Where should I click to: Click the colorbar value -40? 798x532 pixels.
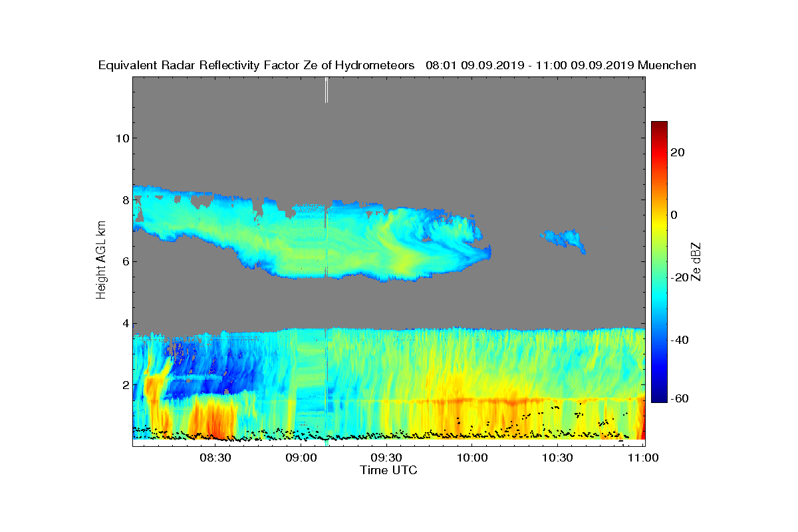click(x=680, y=340)
